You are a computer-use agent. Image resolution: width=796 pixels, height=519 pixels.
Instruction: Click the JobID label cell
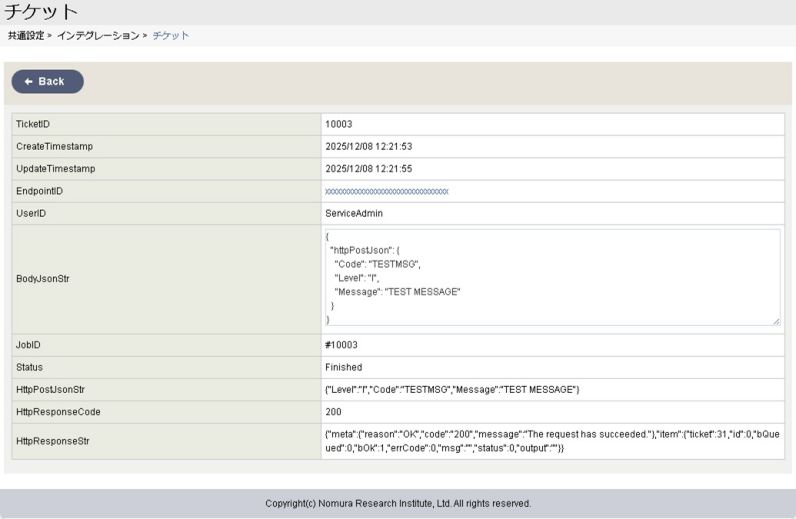167,345
